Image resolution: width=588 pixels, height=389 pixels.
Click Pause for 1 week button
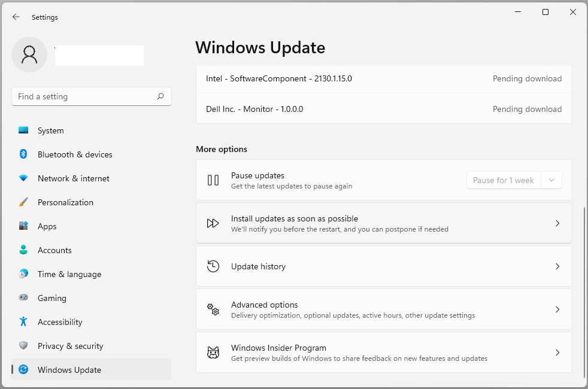503,180
